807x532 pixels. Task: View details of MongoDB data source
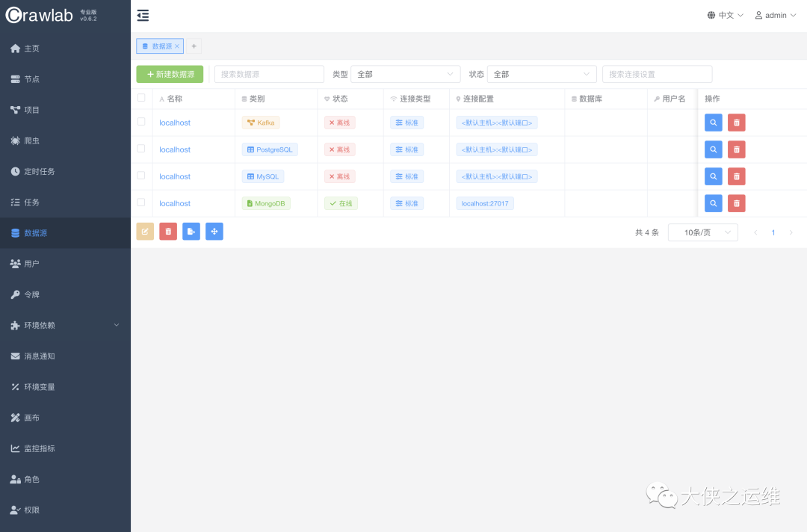(714, 203)
